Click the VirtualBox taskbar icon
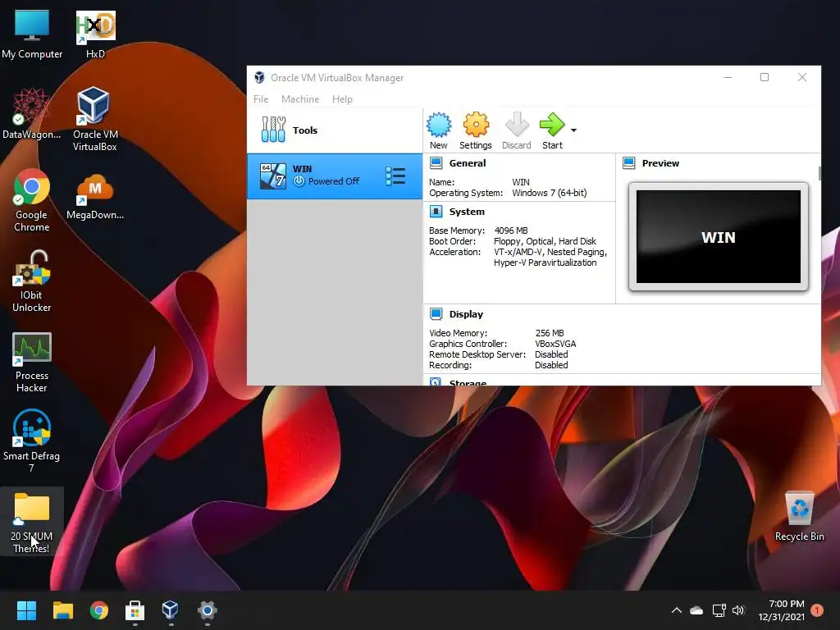The height and width of the screenshot is (630, 840). click(171, 610)
